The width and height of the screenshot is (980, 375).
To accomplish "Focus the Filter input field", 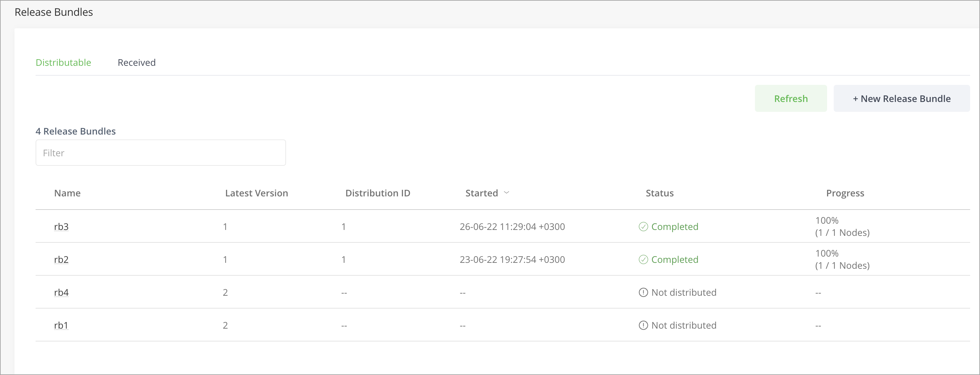I will pyautogui.click(x=160, y=153).
